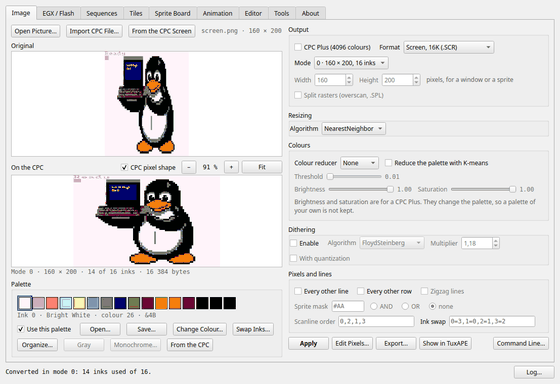
Task: Click the Sprite mask input field
Action: (348, 306)
